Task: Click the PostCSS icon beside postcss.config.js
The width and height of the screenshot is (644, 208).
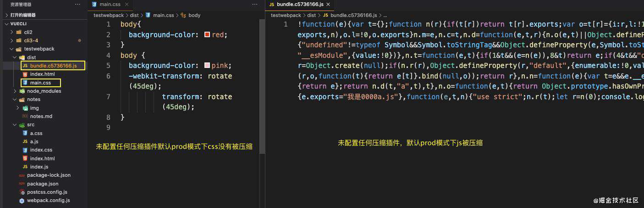Action: pyautogui.click(x=22, y=192)
